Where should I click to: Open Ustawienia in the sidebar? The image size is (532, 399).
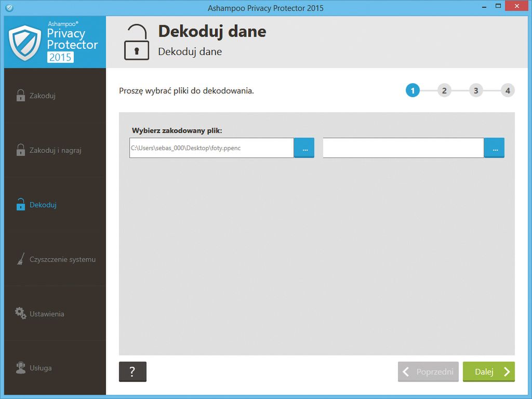55,313
